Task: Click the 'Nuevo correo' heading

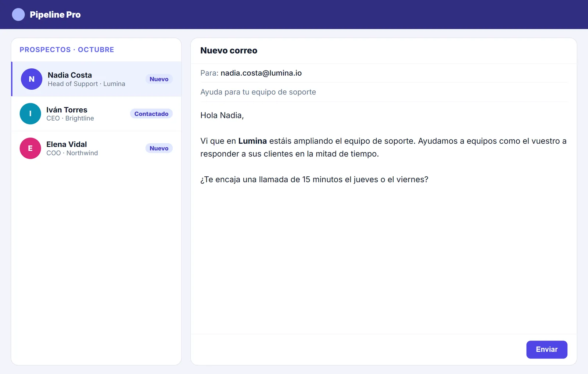Action: click(x=229, y=51)
